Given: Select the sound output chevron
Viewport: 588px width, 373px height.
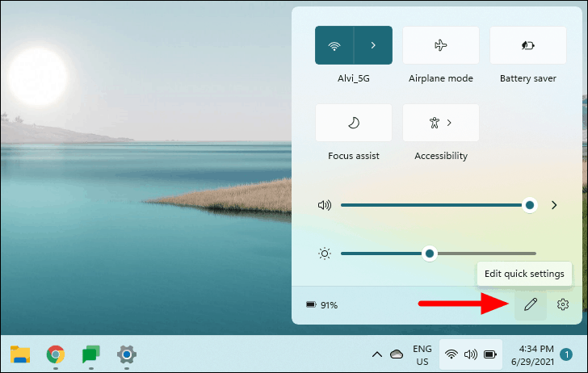Looking at the screenshot, I should click(x=554, y=205).
